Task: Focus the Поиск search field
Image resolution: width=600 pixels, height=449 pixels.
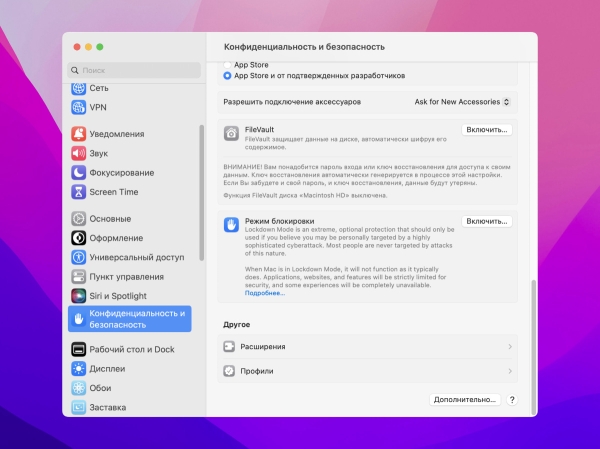Action: [x=134, y=70]
